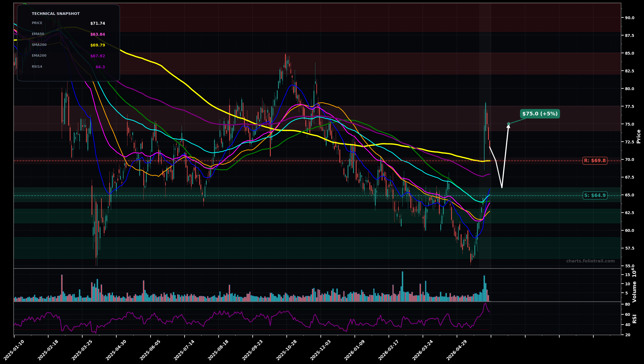Click the RSI14 value 64.3
The height and width of the screenshot is (364, 644).
(100, 67)
